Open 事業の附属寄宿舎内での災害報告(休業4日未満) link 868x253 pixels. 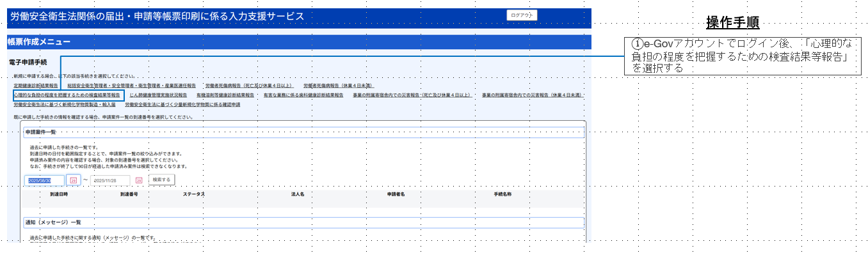tap(533, 95)
